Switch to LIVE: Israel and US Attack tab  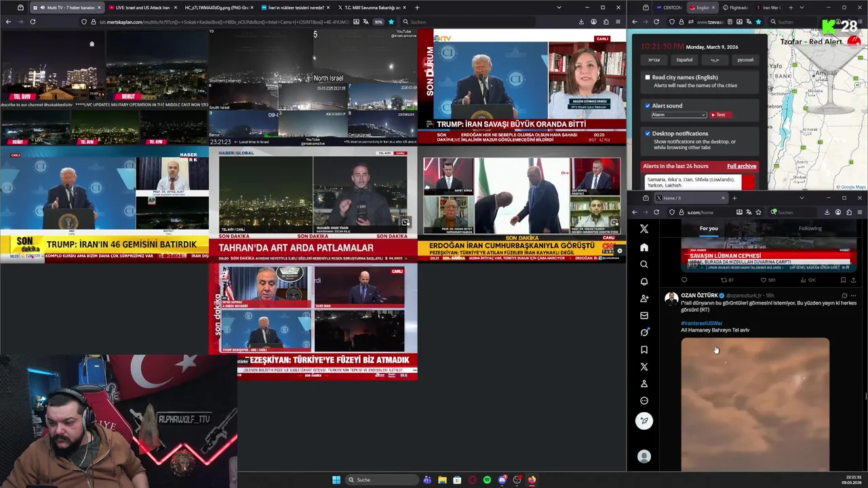(x=142, y=7)
